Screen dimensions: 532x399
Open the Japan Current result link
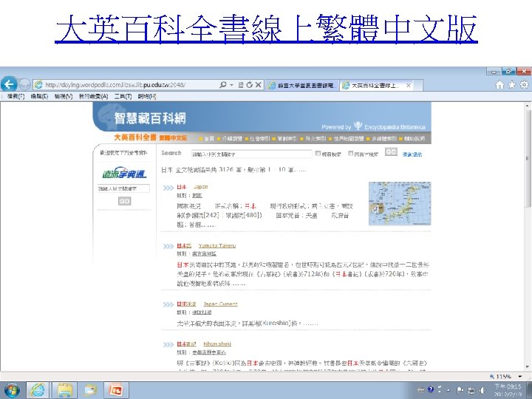220,304
